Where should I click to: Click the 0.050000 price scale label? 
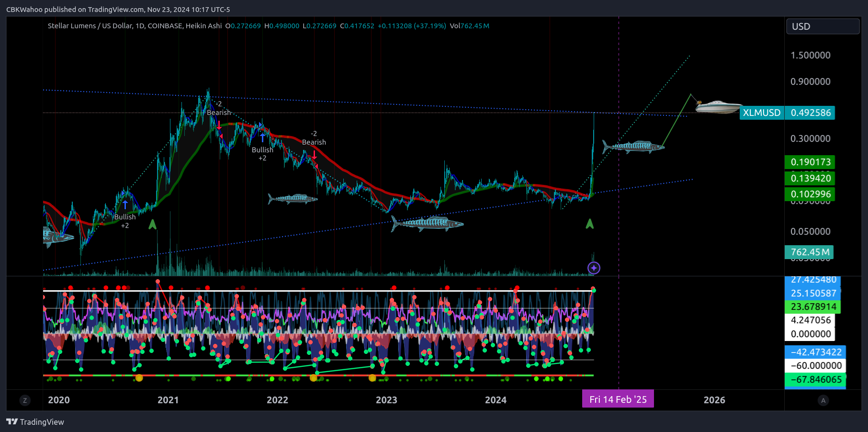point(811,231)
